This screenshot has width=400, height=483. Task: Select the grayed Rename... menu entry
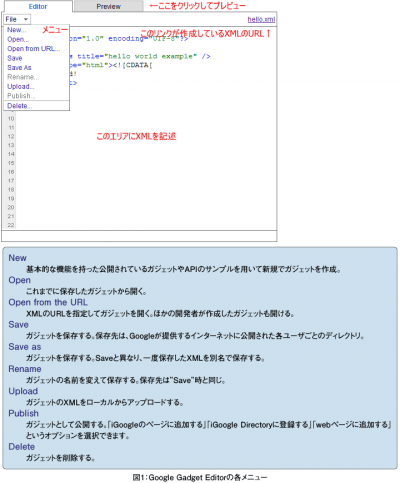[23, 77]
